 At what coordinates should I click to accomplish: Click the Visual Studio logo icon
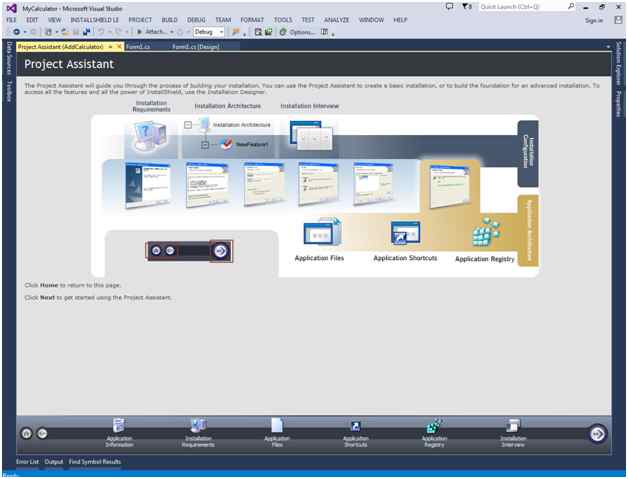point(11,8)
